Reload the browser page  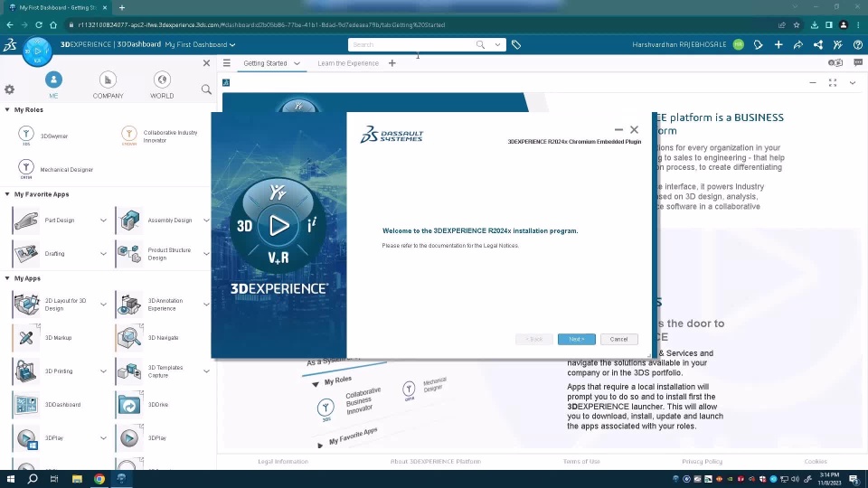click(39, 25)
